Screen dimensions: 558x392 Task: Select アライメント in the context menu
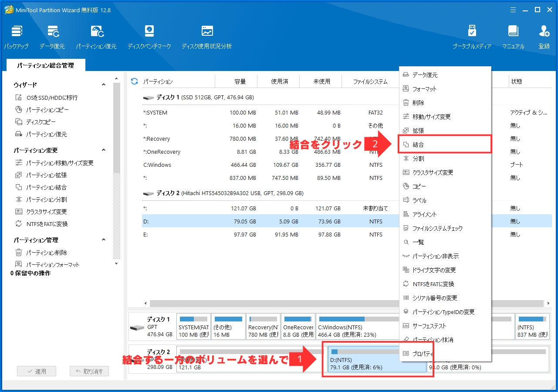pos(445,214)
